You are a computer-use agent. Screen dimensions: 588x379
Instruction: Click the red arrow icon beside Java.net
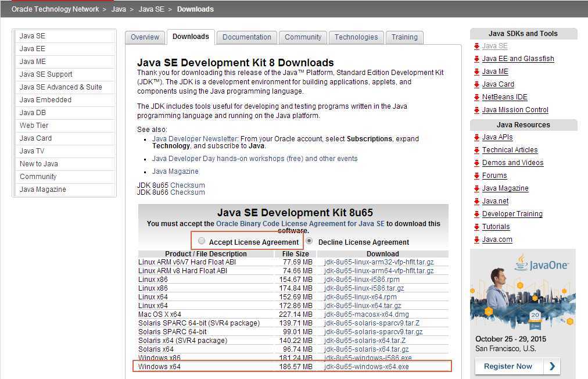point(476,201)
